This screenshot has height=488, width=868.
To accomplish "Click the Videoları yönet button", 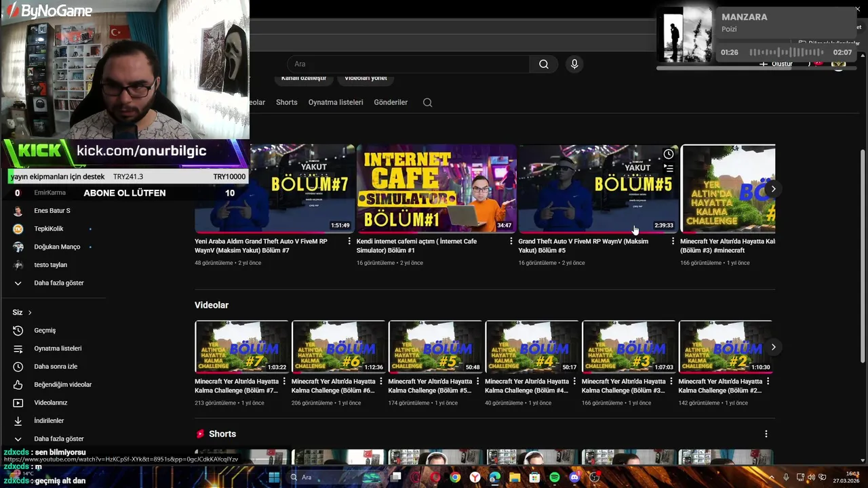I will pos(366,78).
